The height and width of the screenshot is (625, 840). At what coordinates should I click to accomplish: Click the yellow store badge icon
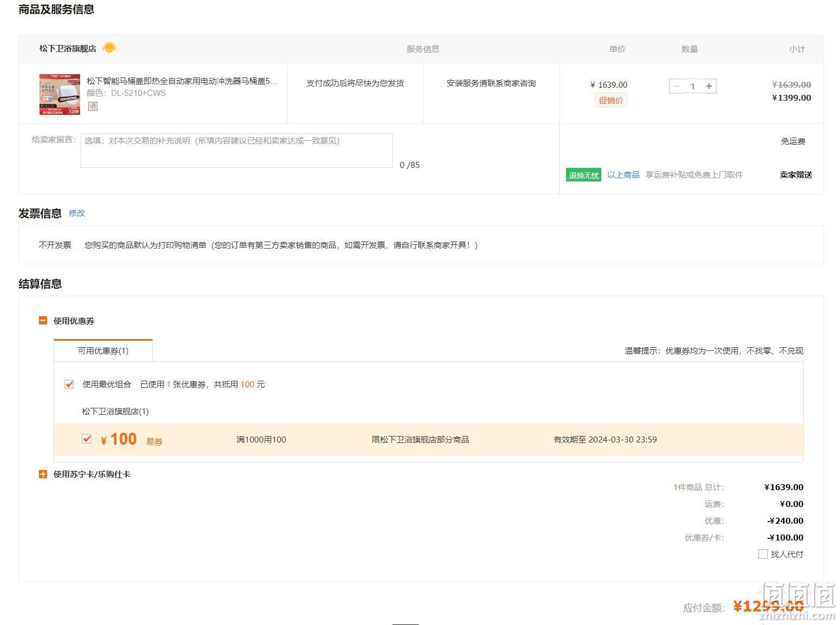point(109,48)
